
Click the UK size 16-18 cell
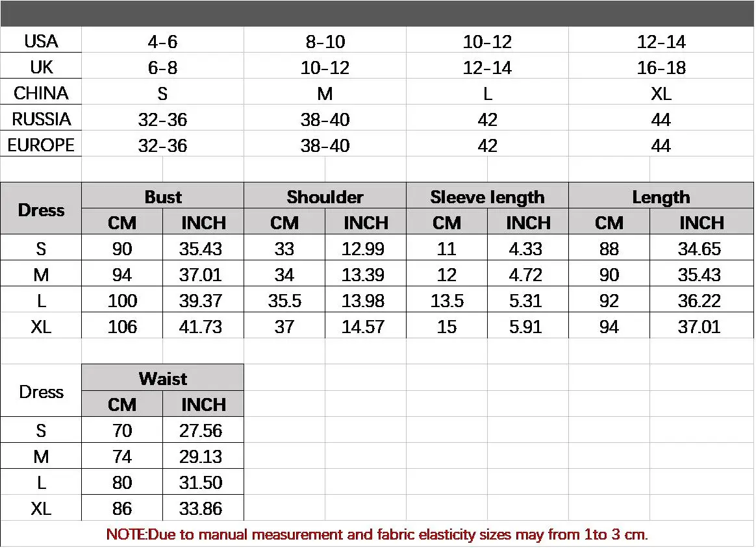661,68
